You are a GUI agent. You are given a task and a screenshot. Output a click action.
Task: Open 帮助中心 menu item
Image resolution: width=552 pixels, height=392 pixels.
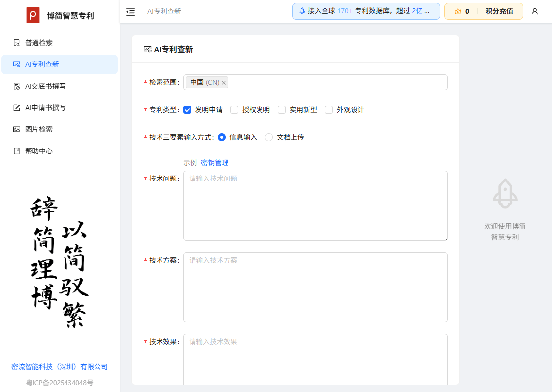pyautogui.click(x=60, y=151)
